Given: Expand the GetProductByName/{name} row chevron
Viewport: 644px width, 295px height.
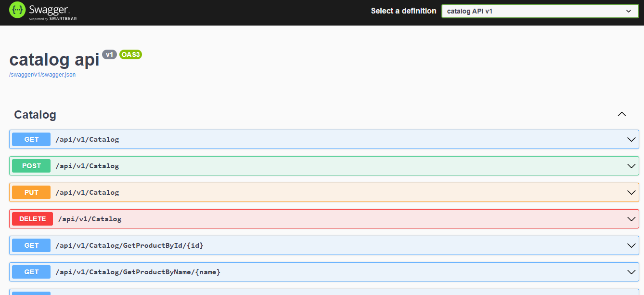Looking at the screenshot, I should tap(631, 272).
